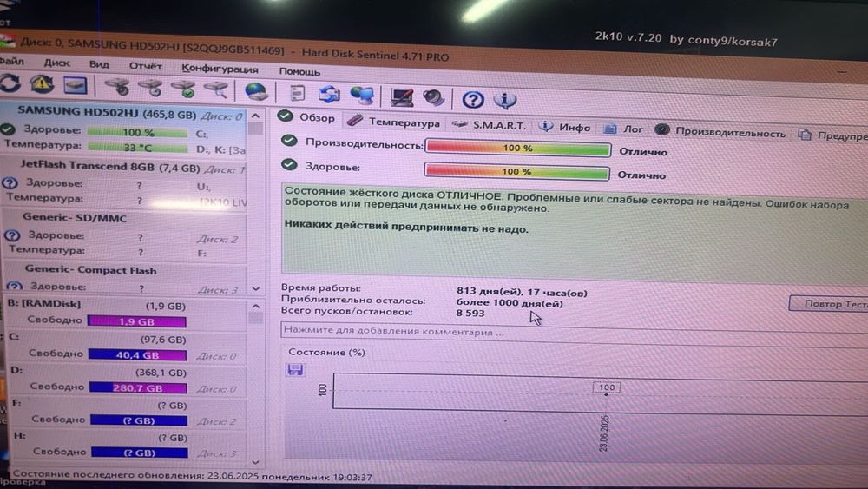Click the Производительность 100 % bar
Image resolution: width=868 pixels, height=489 pixels.
coord(517,149)
